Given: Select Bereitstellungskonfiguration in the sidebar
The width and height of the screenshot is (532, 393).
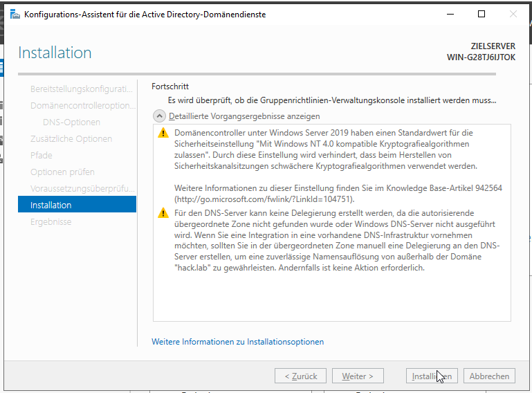Looking at the screenshot, I should 81,89.
